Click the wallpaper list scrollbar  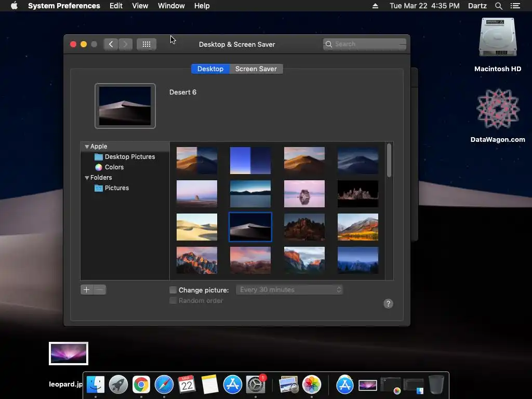tap(389, 160)
